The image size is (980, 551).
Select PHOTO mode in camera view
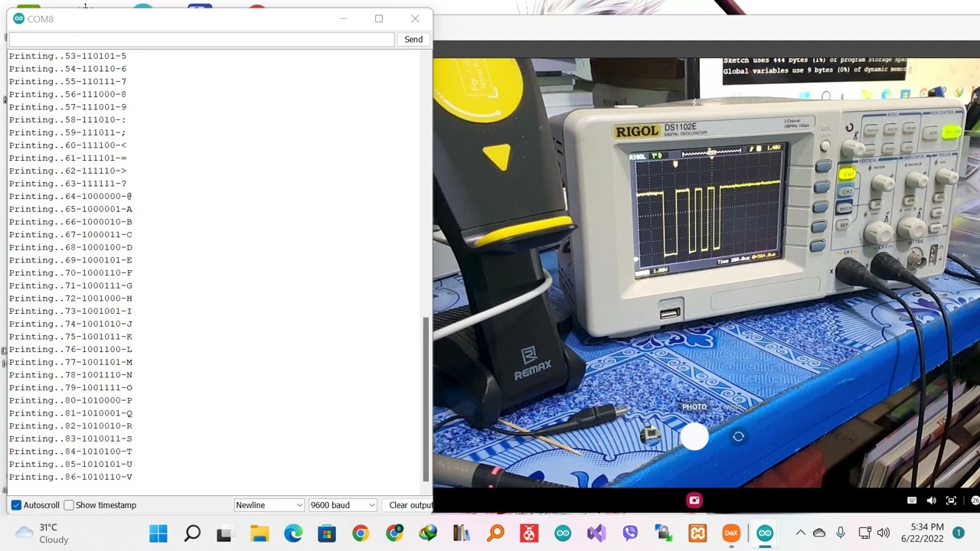tap(694, 407)
